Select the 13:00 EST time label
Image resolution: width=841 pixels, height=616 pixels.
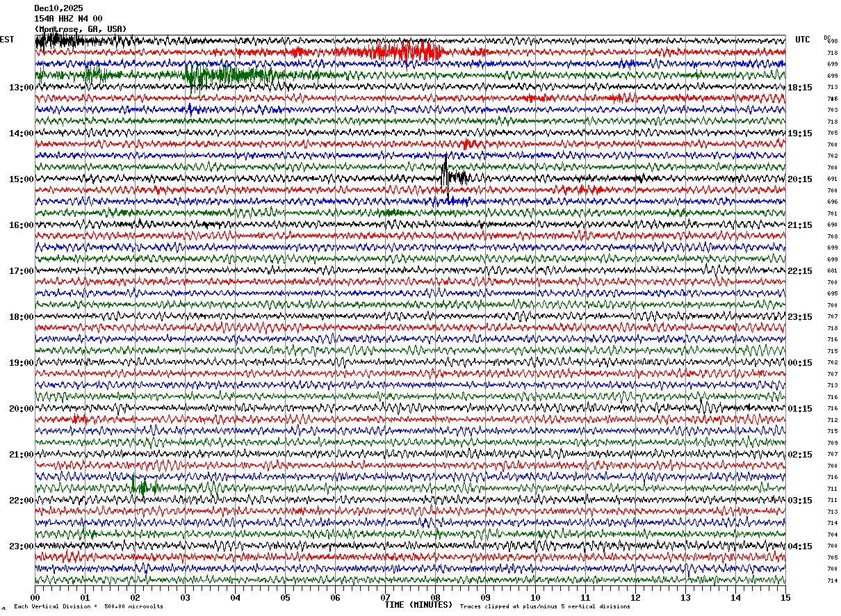22,88
